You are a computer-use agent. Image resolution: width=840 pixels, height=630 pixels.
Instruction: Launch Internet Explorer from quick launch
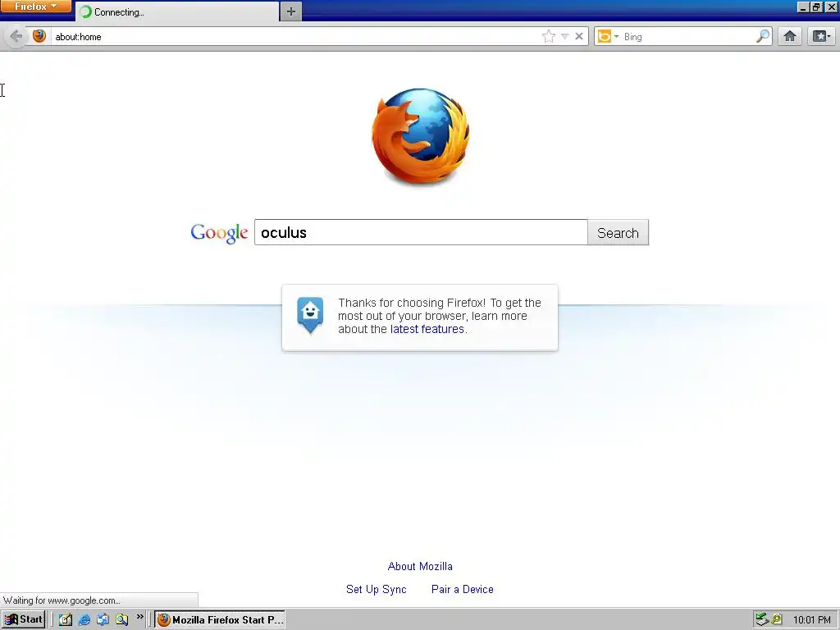click(84, 620)
